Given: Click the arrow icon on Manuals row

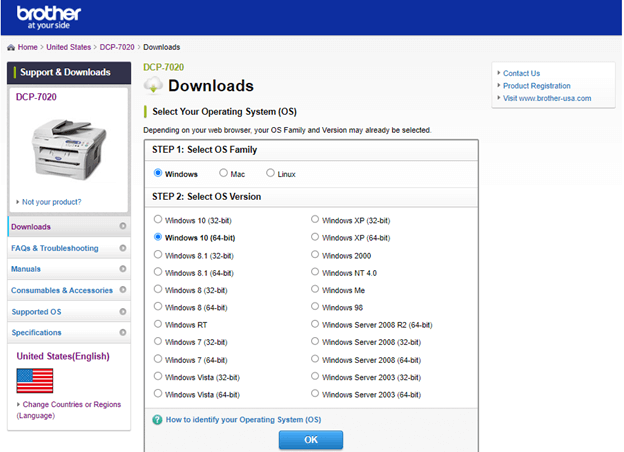Looking at the screenshot, I should tap(123, 269).
